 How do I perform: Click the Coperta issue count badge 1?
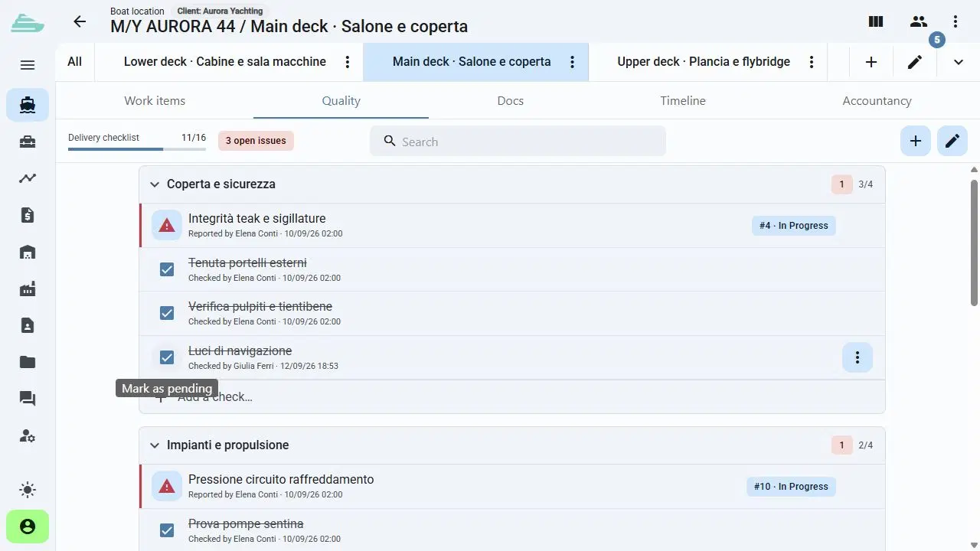click(841, 184)
